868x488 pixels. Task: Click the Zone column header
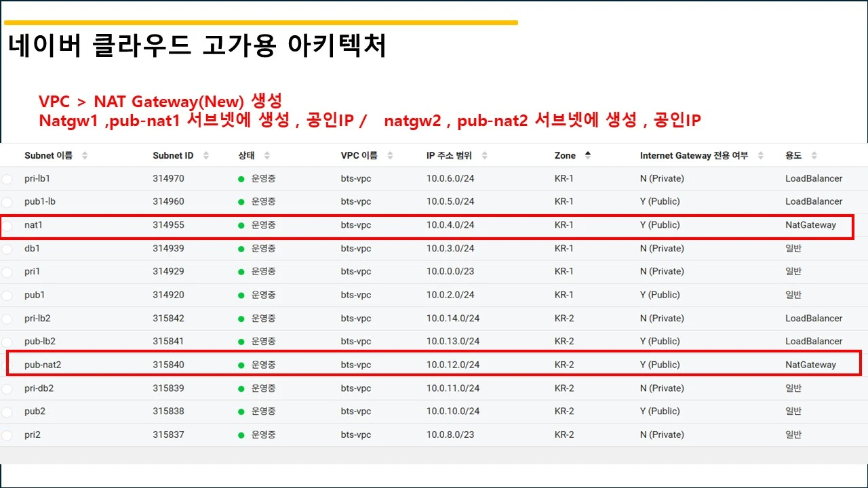[565, 155]
